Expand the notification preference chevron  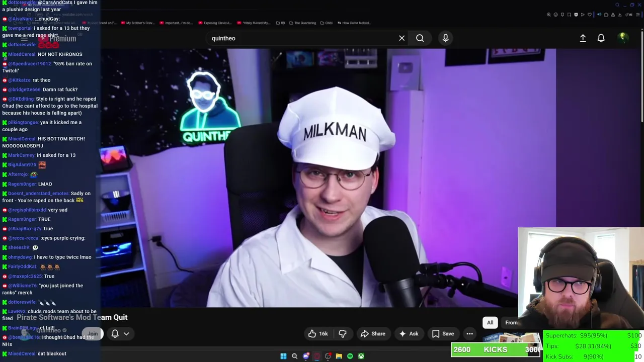point(126,334)
